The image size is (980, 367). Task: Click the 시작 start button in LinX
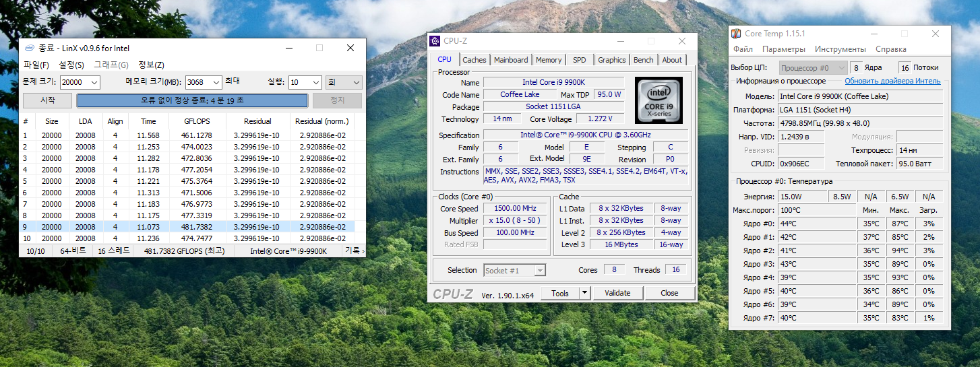point(48,100)
